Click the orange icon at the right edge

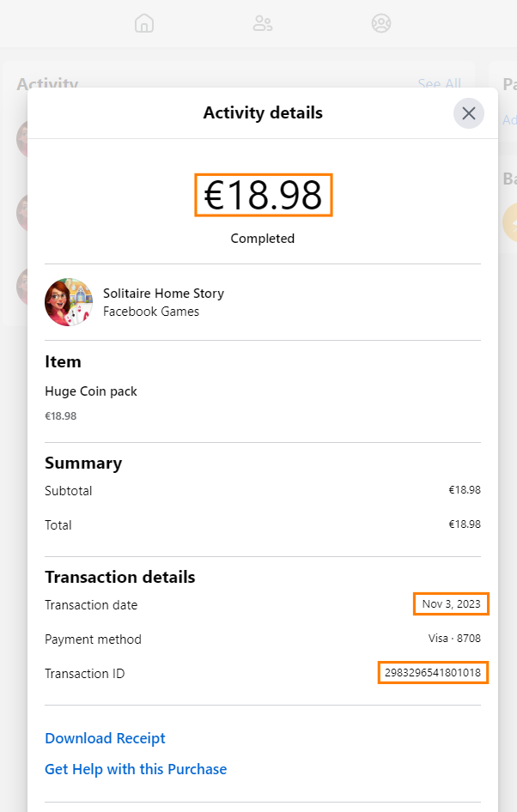pyautogui.click(x=510, y=222)
